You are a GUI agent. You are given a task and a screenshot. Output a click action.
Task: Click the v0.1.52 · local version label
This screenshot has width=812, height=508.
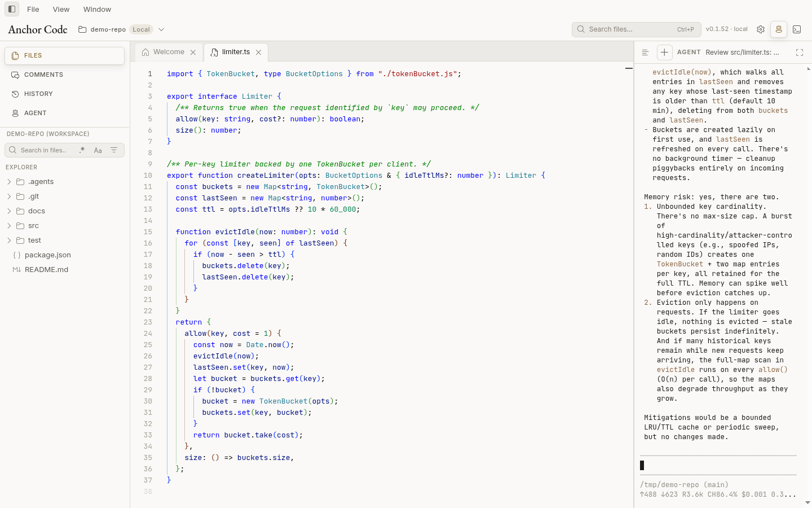pyautogui.click(x=727, y=29)
